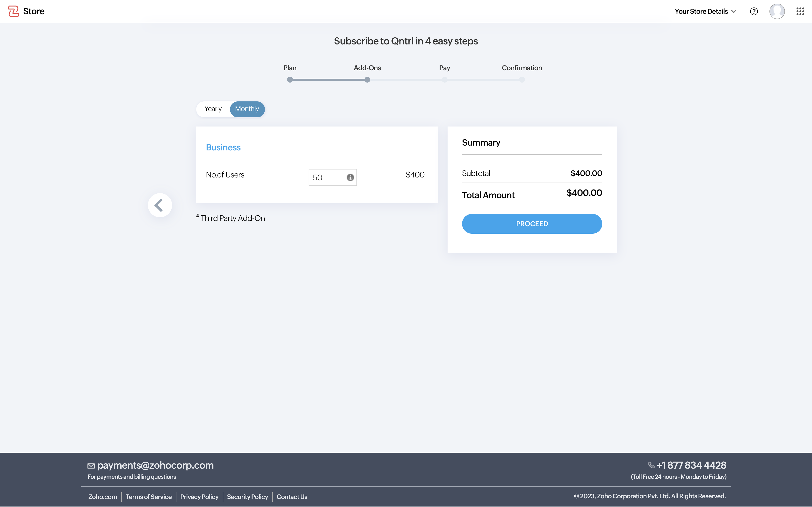Go back with the left arrow button
Screen dimensions: 812x507
tap(160, 205)
